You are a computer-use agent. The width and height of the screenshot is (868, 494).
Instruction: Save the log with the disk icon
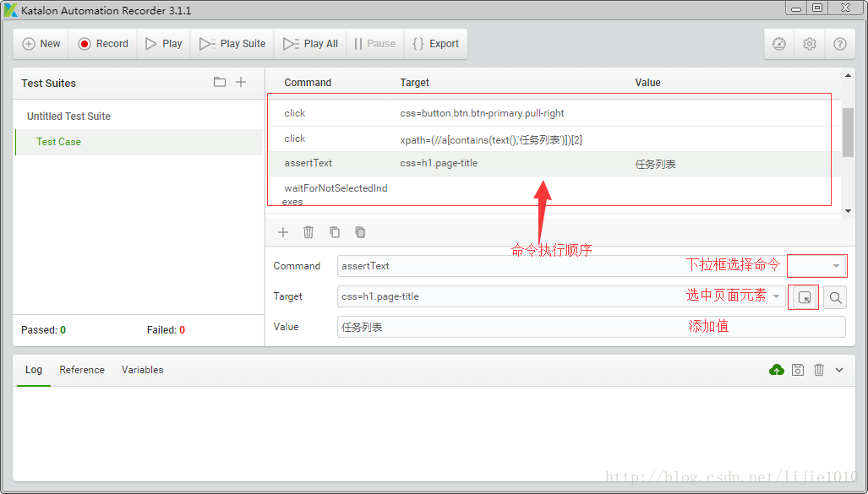point(798,370)
